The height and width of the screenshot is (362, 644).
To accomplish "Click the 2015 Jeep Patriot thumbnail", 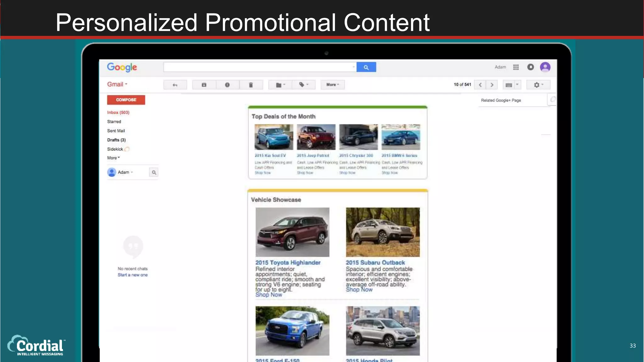I will [316, 137].
